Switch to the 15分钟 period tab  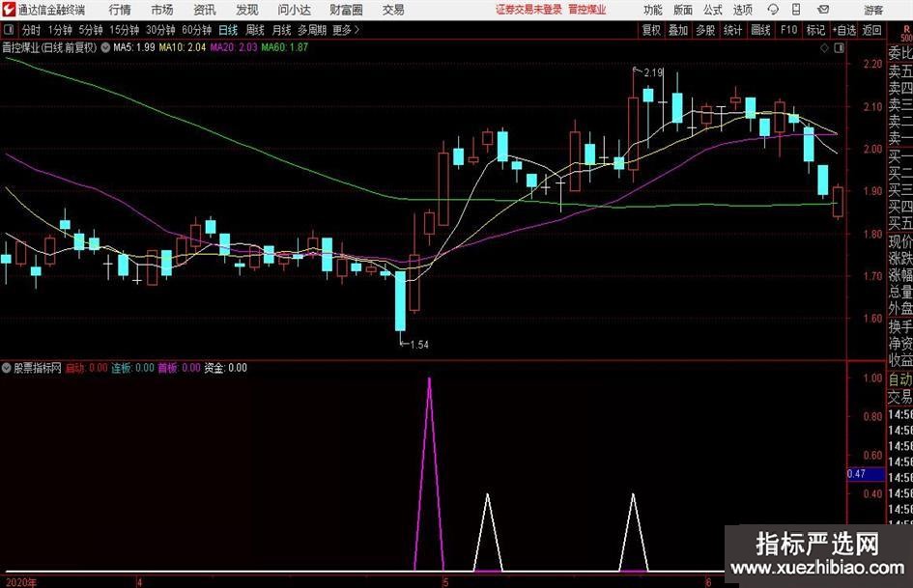(125, 30)
